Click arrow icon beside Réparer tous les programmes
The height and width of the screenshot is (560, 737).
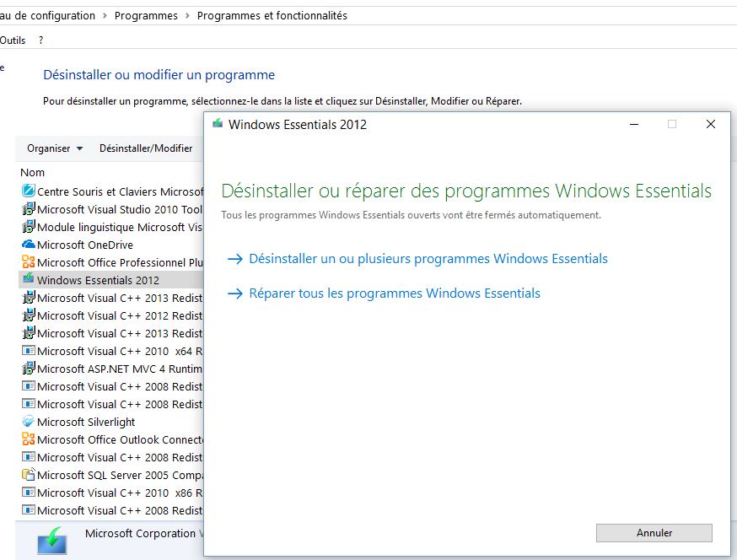pos(234,293)
